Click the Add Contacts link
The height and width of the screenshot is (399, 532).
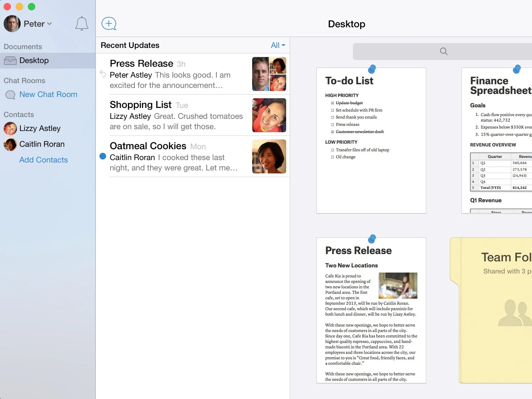click(43, 160)
